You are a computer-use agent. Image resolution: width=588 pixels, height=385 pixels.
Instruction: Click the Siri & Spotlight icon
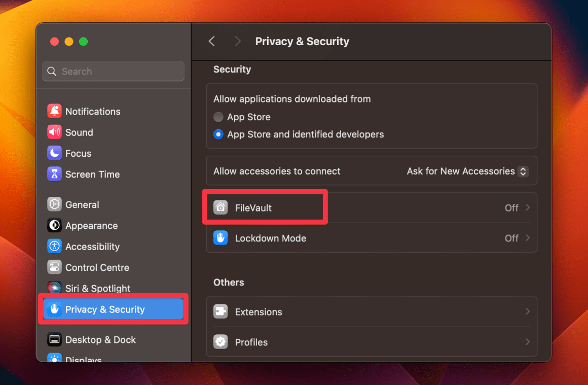click(54, 288)
